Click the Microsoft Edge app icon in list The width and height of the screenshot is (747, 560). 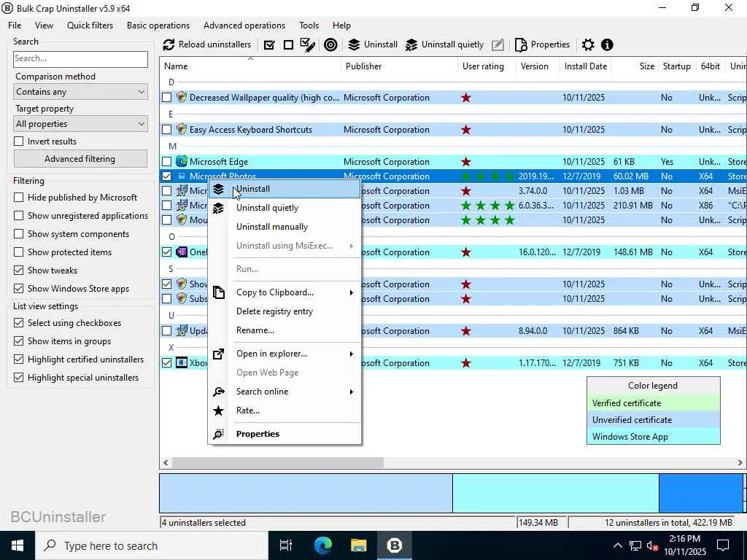tap(182, 161)
